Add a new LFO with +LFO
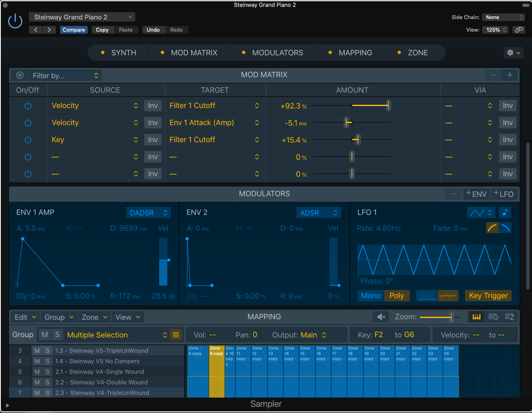Image resolution: width=532 pixels, height=413 pixels. point(504,194)
